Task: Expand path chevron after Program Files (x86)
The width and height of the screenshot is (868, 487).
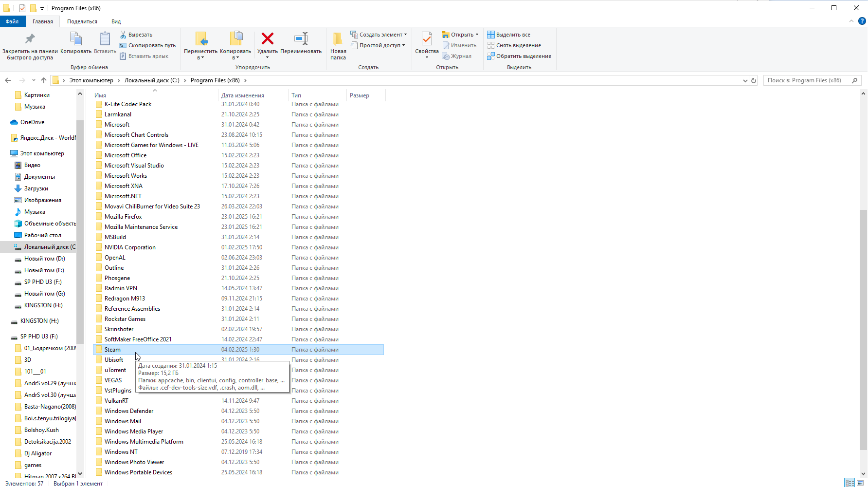Action: coord(245,80)
